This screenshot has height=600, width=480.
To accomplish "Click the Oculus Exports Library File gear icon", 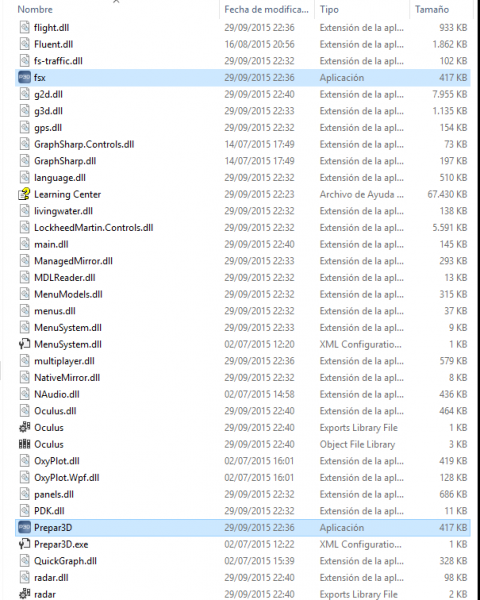I will coord(24,427).
